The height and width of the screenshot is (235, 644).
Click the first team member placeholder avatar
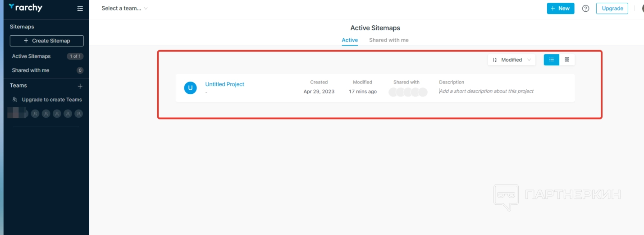coord(35,114)
